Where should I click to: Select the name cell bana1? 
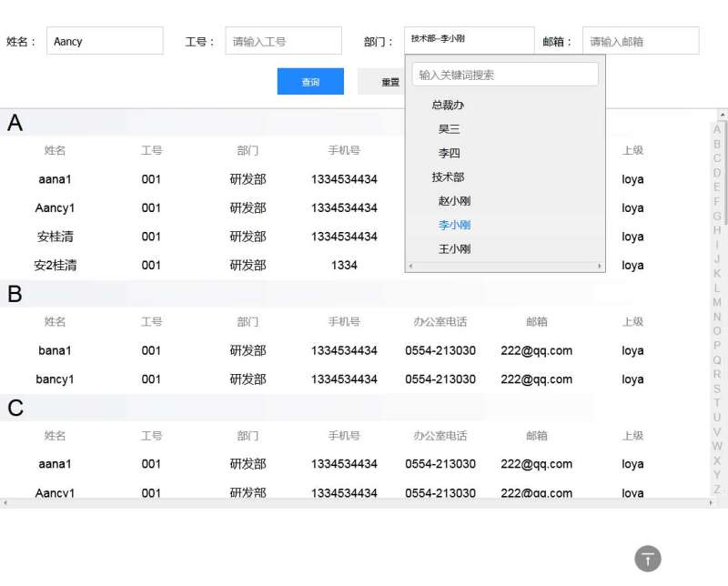pos(55,350)
